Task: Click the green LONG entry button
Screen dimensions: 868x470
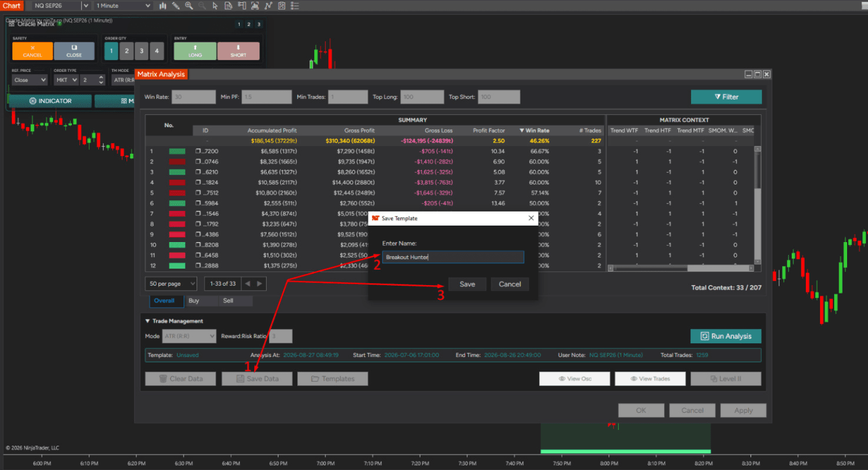Action: pos(195,51)
